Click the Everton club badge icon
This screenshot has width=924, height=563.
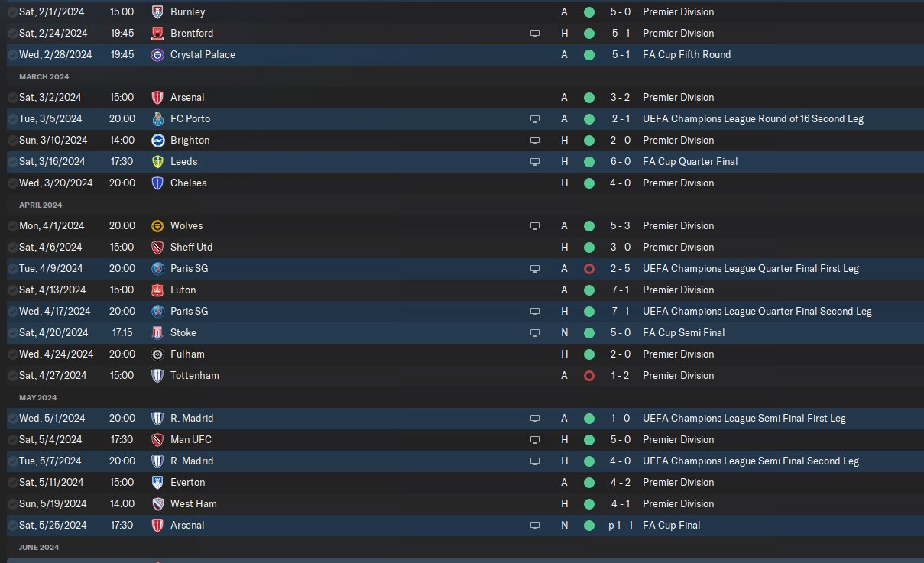tap(157, 483)
